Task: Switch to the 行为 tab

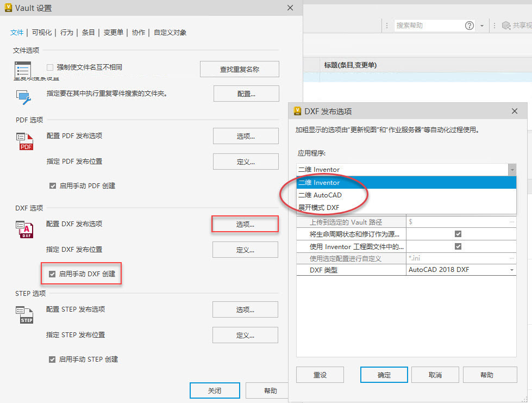Action: tap(66, 32)
